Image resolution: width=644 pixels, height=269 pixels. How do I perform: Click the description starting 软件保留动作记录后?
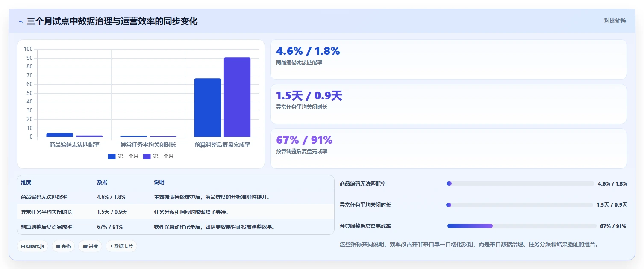(215, 227)
